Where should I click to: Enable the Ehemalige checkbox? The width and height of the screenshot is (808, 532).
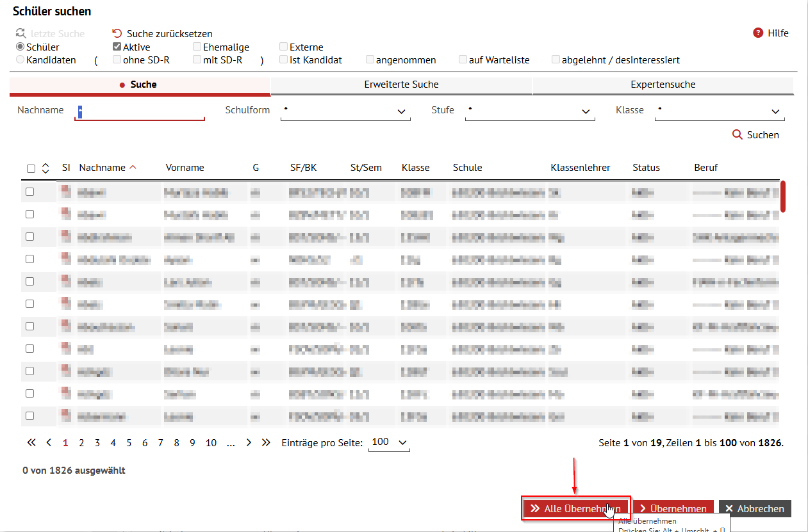tap(197, 46)
